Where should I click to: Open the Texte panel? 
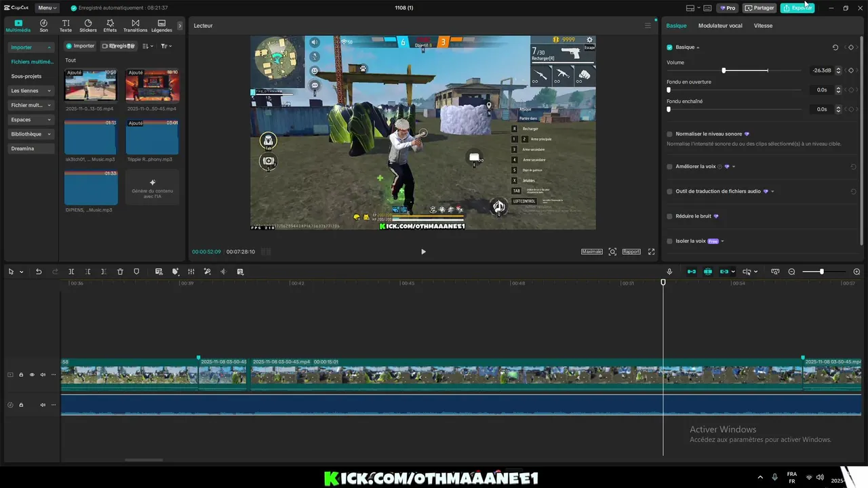tap(66, 26)
